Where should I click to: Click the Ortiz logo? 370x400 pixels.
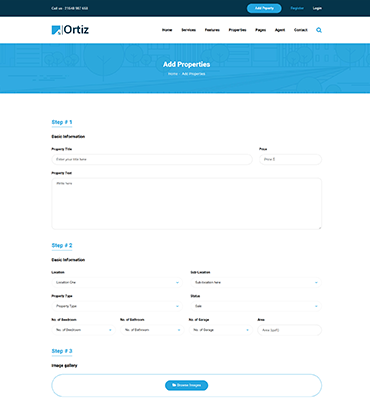point(70,30)
